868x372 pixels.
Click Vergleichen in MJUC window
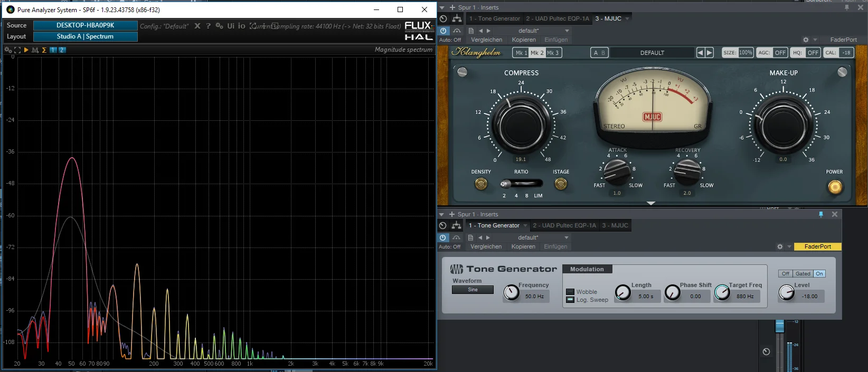pos(487,40)
